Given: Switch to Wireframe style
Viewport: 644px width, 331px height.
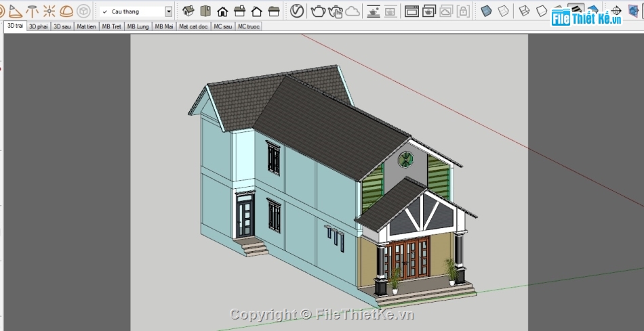Looking at the screenshot, I should (525, 11).
